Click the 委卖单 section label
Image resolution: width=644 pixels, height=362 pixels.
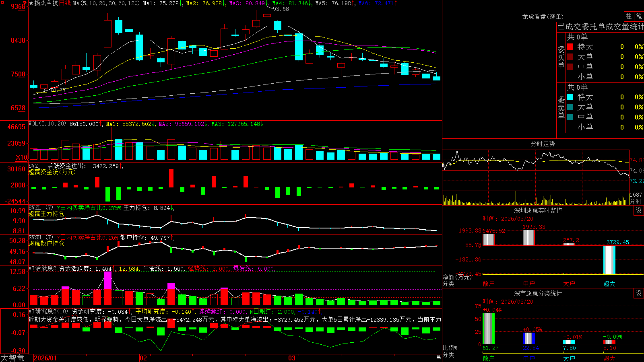561,107
